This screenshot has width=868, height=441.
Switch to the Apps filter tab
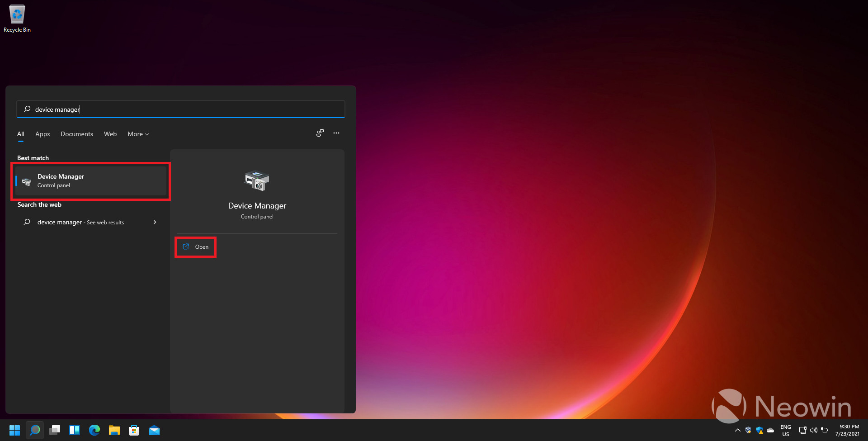click(42, 134)
